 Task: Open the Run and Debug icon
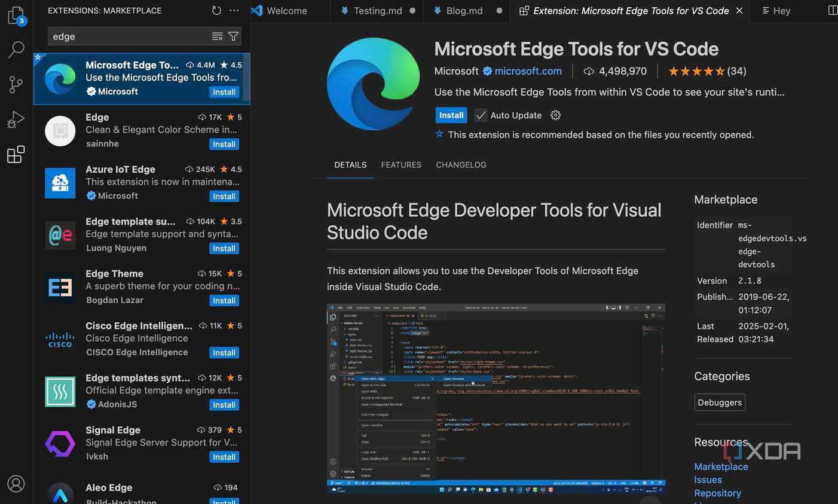coord(16,119)
